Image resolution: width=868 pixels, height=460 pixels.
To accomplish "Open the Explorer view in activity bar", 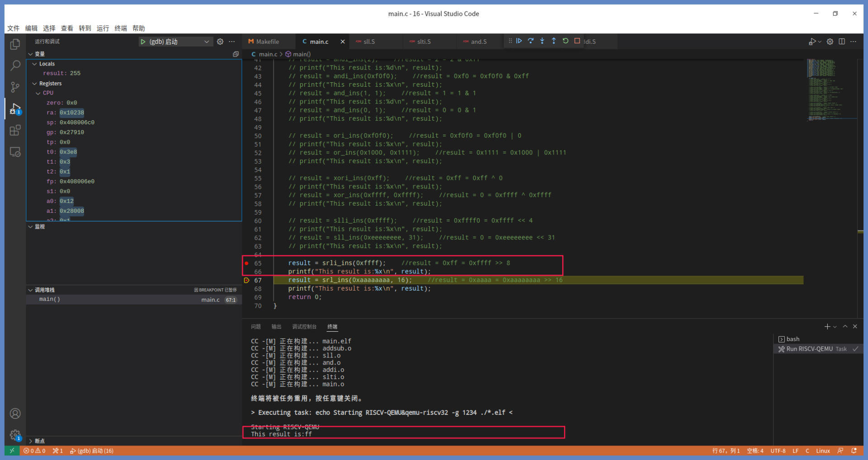I will 15,44.
